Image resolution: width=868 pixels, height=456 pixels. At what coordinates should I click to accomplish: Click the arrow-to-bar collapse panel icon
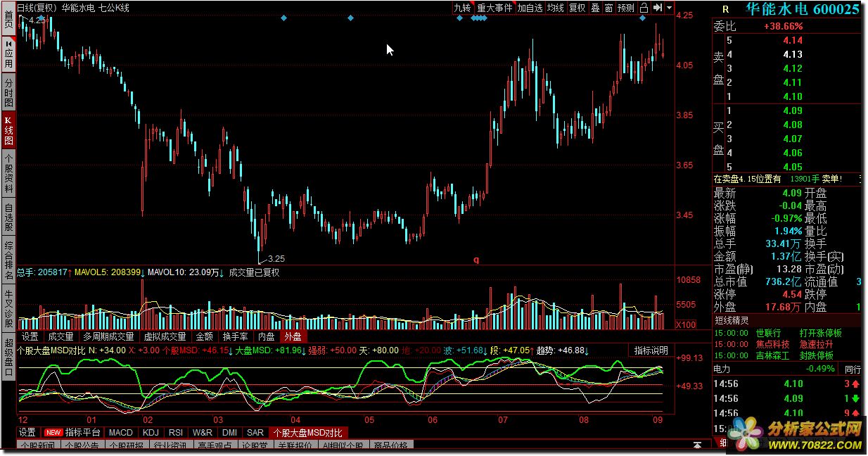tap(657, 8)
